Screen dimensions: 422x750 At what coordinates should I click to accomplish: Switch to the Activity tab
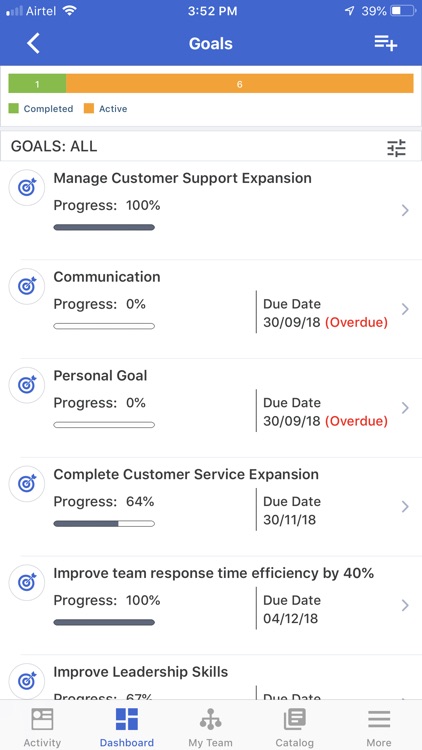(42, 727)
